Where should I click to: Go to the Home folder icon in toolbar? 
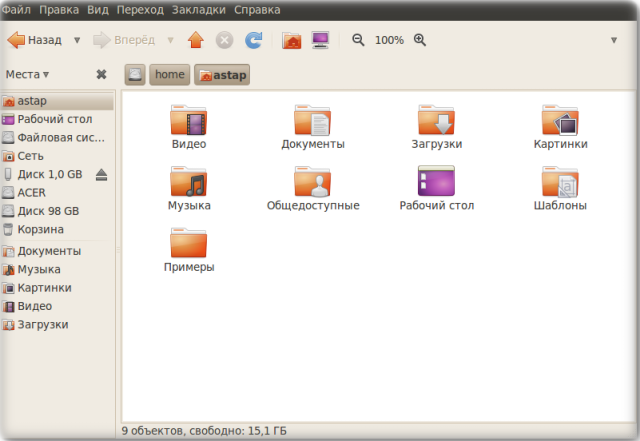tap(292, 40)
